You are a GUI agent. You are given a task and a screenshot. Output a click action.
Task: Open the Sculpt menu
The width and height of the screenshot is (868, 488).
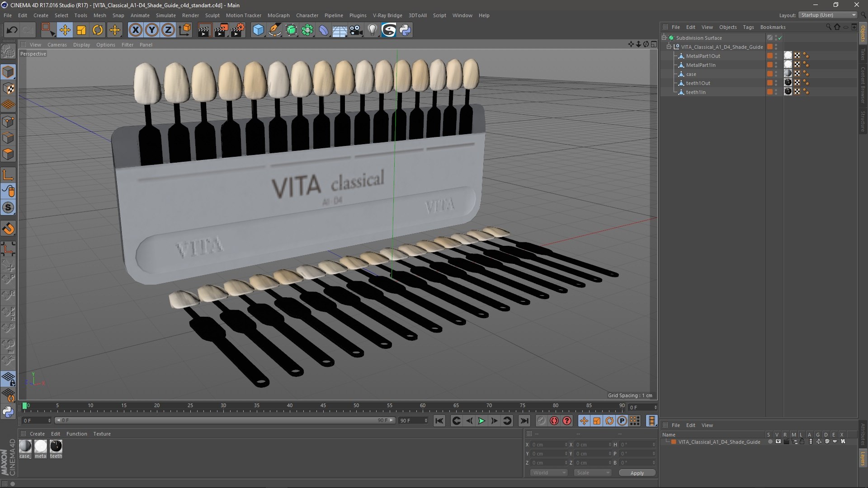(x=212, y=15)
